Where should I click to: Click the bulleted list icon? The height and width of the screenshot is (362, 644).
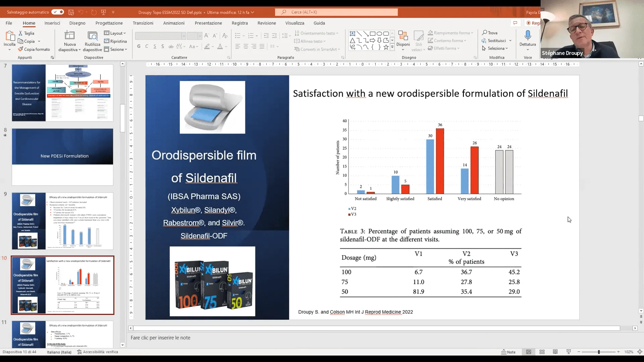pos(237,36)
